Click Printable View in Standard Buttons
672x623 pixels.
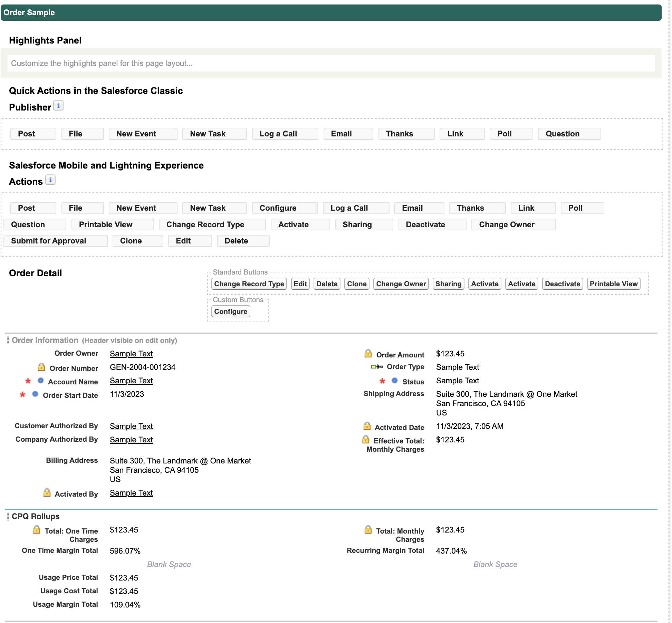click(614, 284)
